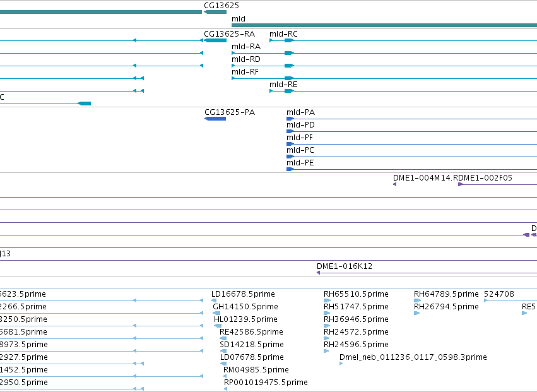The width and height of the screenshot is (537, 392).
Task: Click the blue CG13625-PA coding glyph
Action: 215,119
